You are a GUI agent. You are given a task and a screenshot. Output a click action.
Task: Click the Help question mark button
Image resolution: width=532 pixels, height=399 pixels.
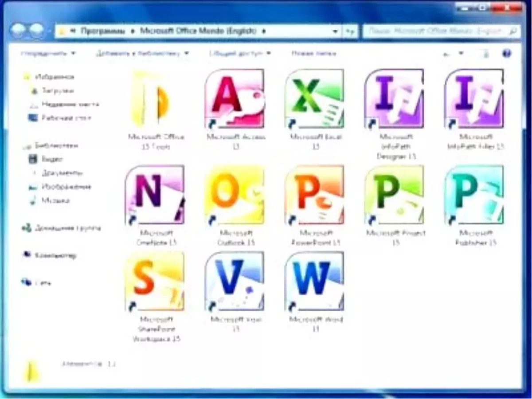(505, 53)
